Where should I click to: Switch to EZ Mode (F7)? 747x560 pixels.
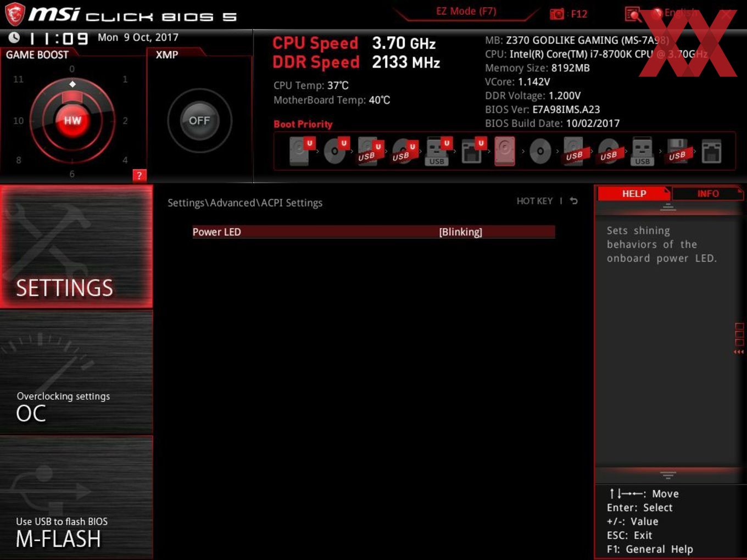[466, 11]
